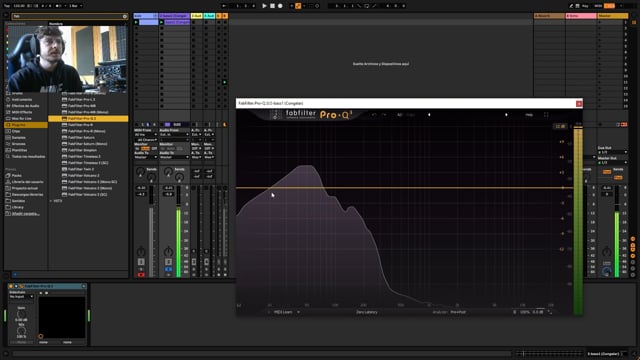Set first track monitor to Auto
The height and width of the screenshot is (360, 640).
145,149
